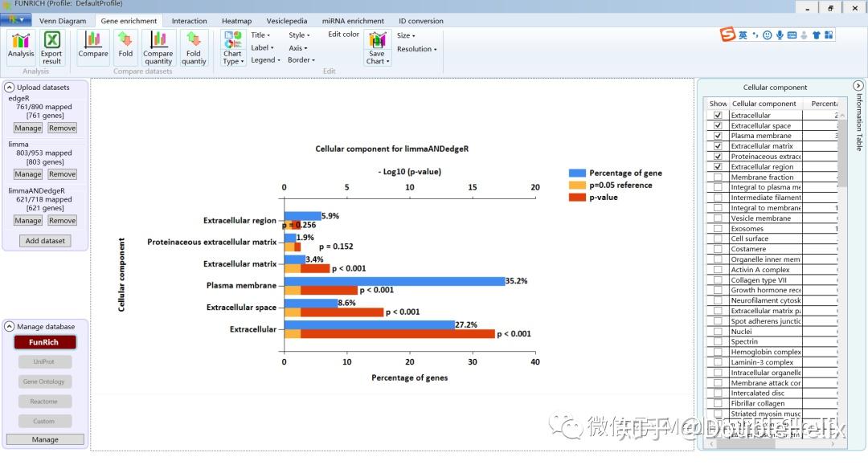The image size is (868, 465).
Task: Click Manage under limma dataset
Action: click(27, 174)
